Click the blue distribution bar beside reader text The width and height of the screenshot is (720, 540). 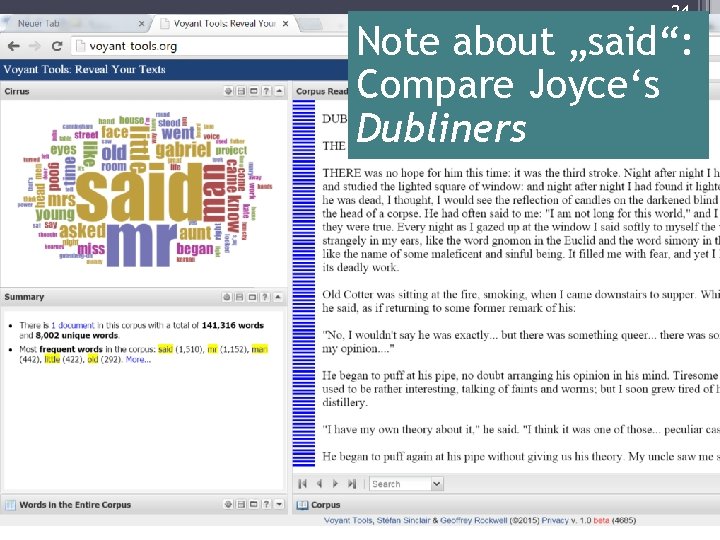304,283
